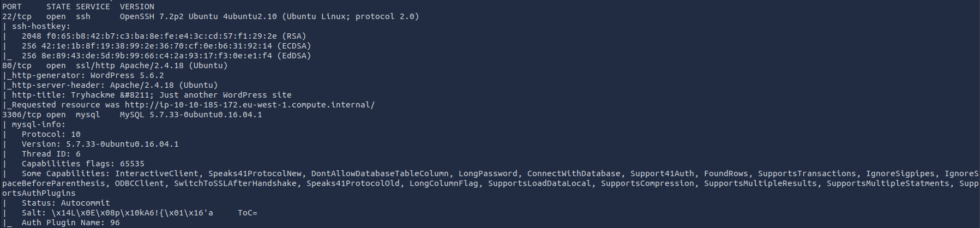This screenshot has height=228, width=980.
Task: Click the VERSION column header
Action: (137, 7)
